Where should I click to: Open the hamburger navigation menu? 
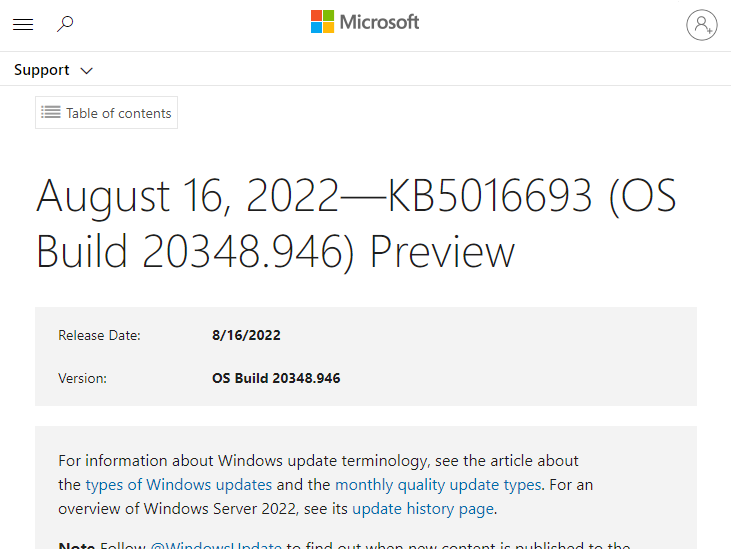(22, 25)
